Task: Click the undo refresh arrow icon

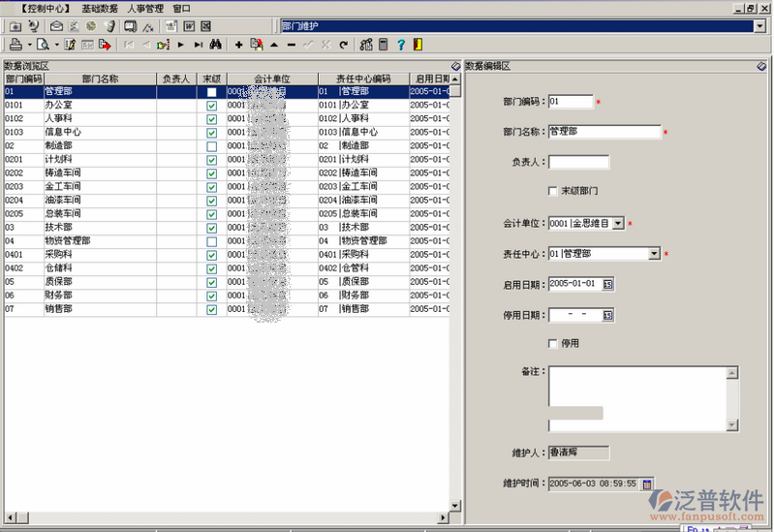Action: coord(343,45)
